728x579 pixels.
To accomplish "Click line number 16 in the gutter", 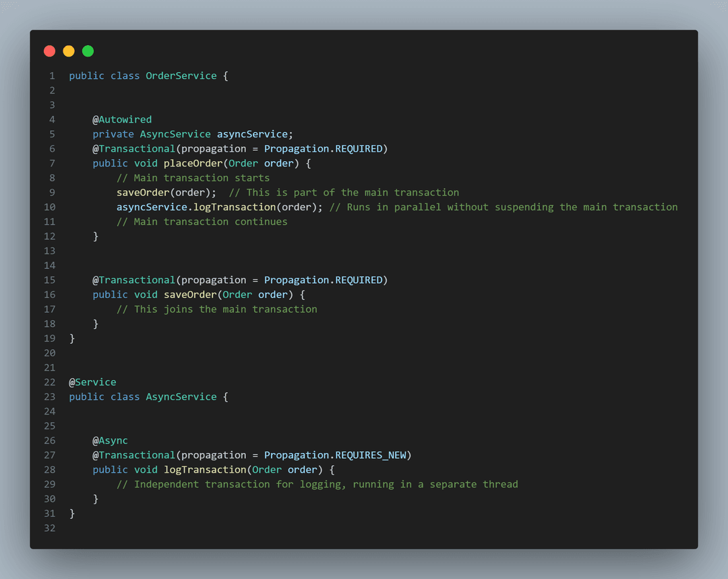I will tap(49, 295).
